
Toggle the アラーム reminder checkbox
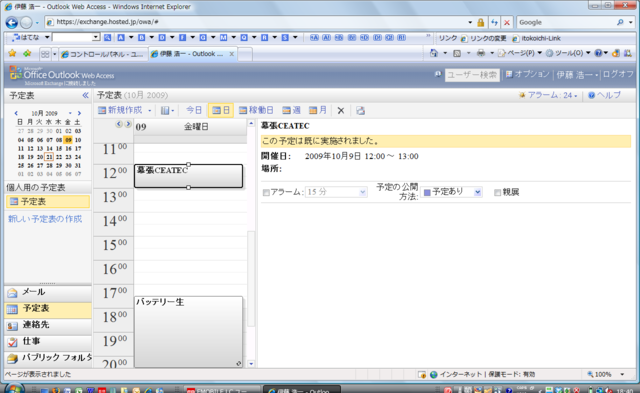pos(266,193)
